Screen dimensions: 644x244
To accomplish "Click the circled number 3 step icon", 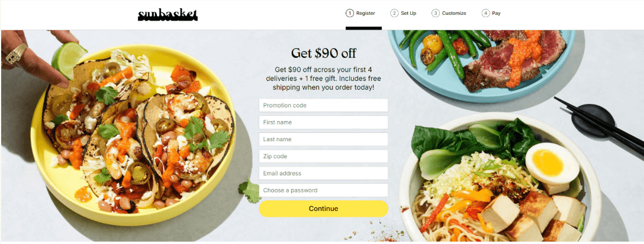I will pos(436,13).
